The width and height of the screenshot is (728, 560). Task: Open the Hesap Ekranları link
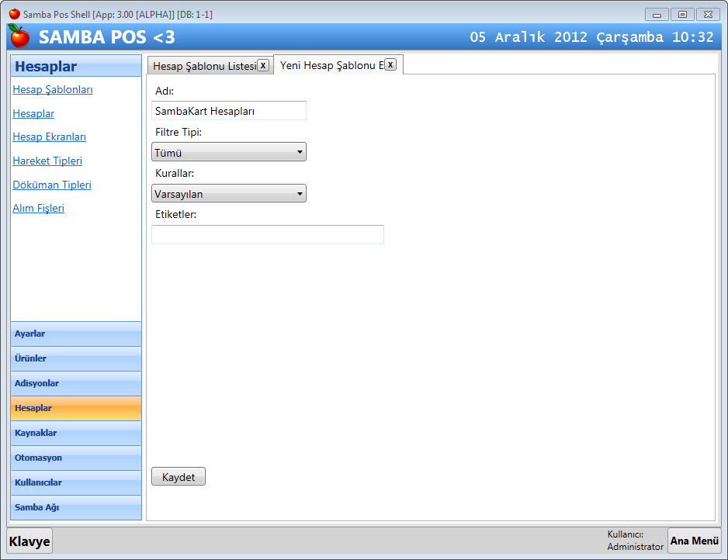(x=49, y=137)
